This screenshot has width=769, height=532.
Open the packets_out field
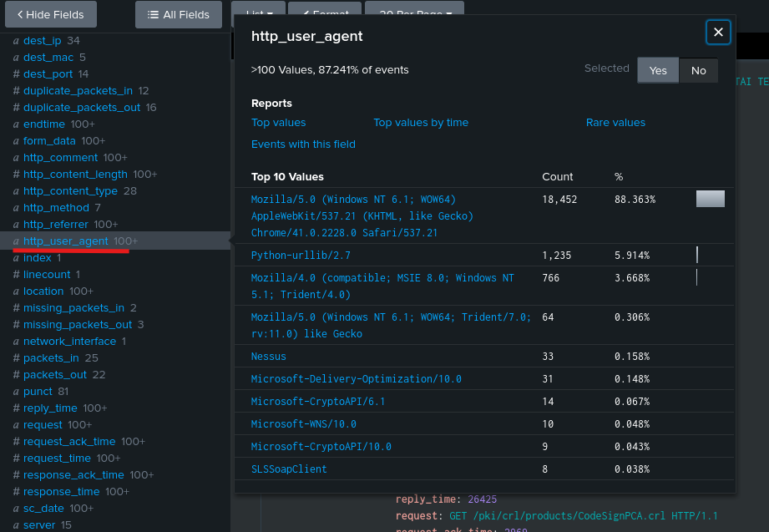pyautogui.click(x=55, y=374)
